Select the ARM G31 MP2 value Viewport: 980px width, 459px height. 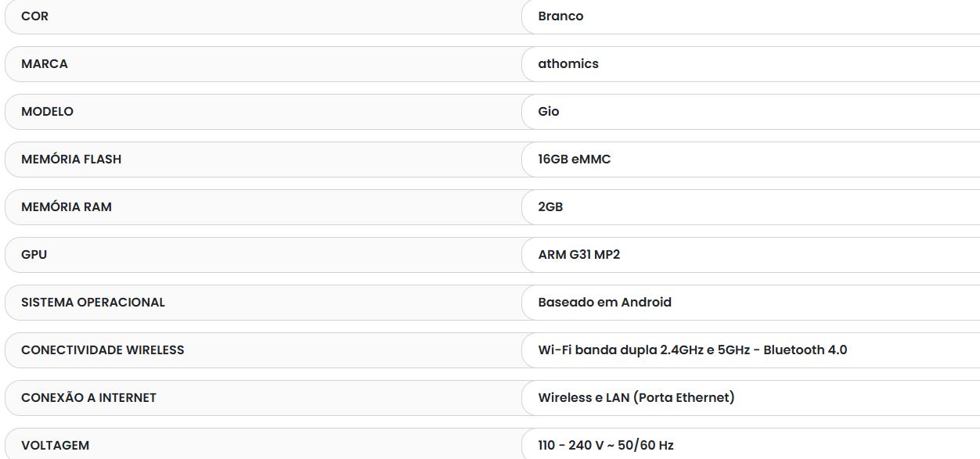(579, 255)
